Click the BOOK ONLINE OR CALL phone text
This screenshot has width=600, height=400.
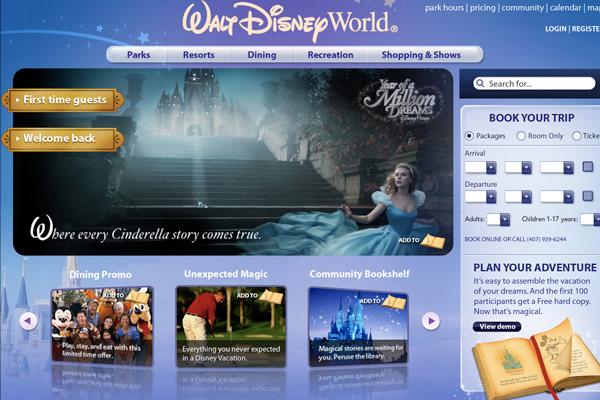point(515,239)
